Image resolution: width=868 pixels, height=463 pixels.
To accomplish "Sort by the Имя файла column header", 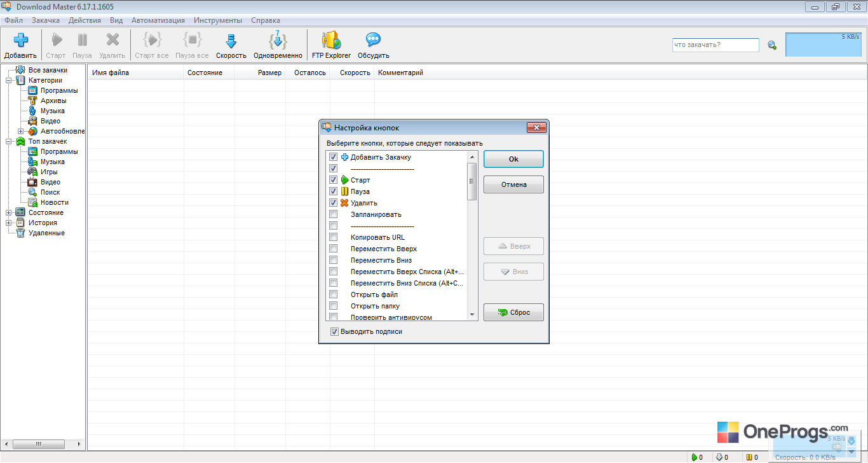I will pyautogui.click(x=135, y=73).
